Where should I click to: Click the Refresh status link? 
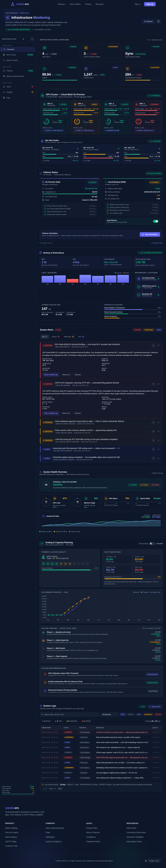click(x=157, y=243)
